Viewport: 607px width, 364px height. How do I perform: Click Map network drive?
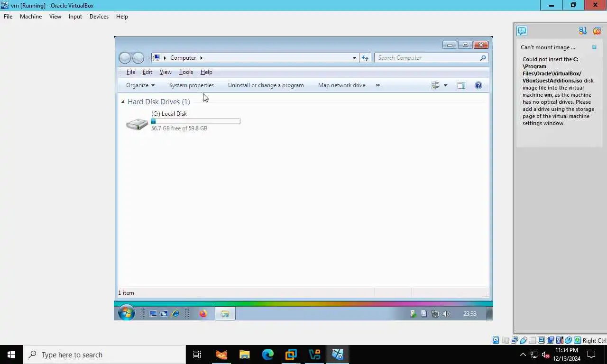click(341, 85)
